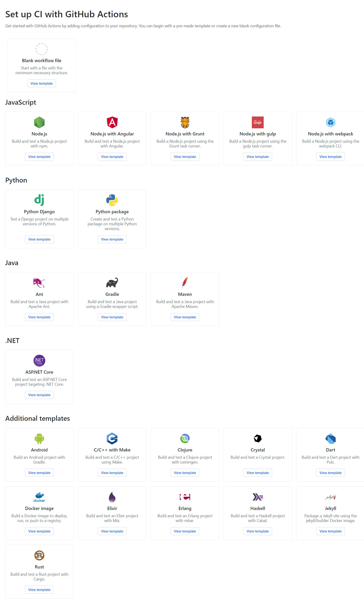Click the Jekyll script logo icon
364x603 pixels.
[331, 497]
